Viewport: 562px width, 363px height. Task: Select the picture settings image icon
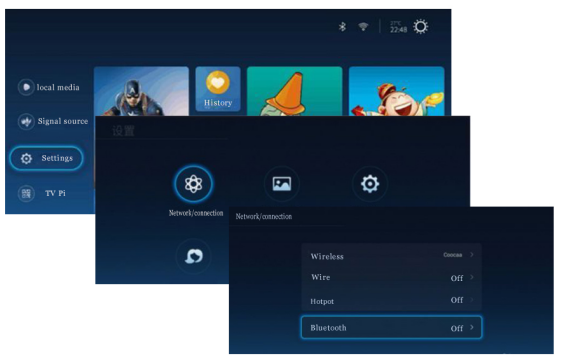point(282,184)
